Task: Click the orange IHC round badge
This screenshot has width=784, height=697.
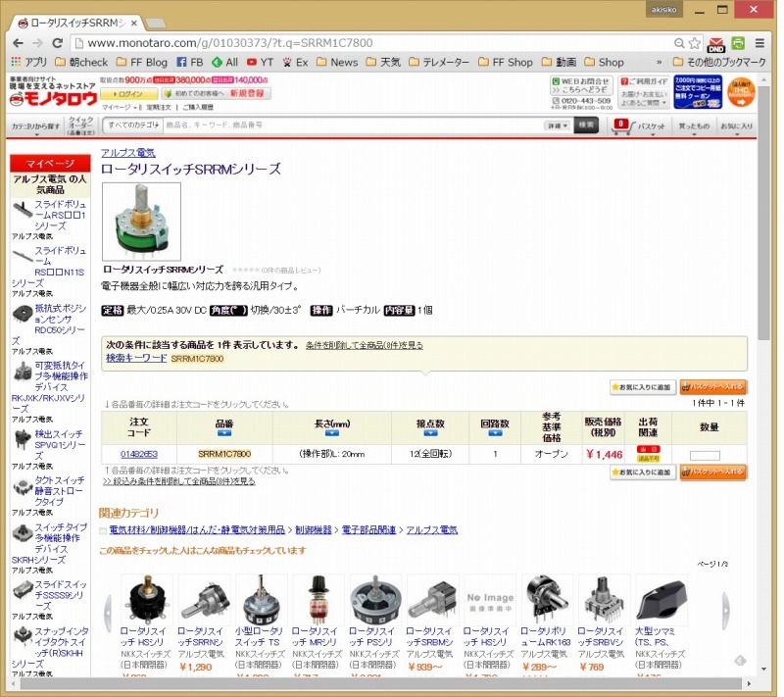Action: 741,92
